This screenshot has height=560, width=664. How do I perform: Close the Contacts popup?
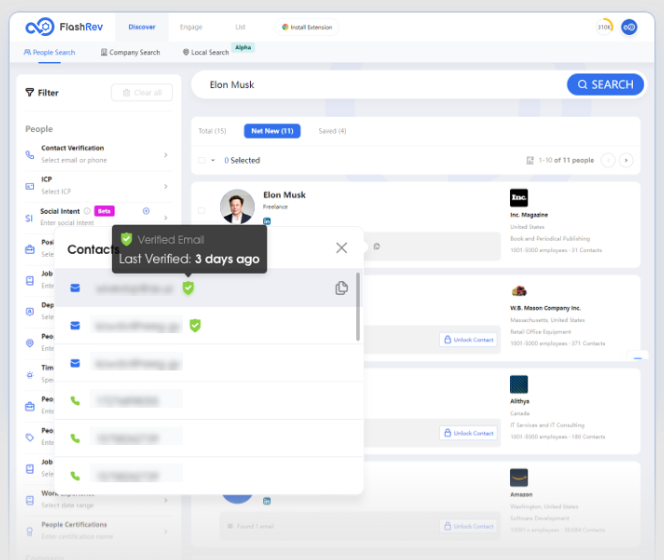click(x=341, y=248)
